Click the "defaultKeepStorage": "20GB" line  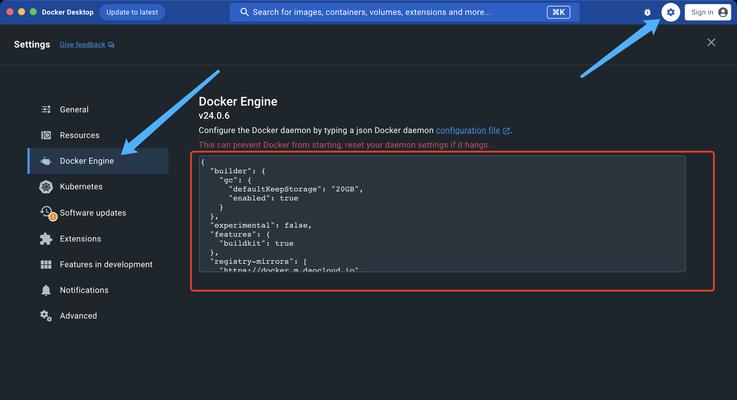(296, 189)
